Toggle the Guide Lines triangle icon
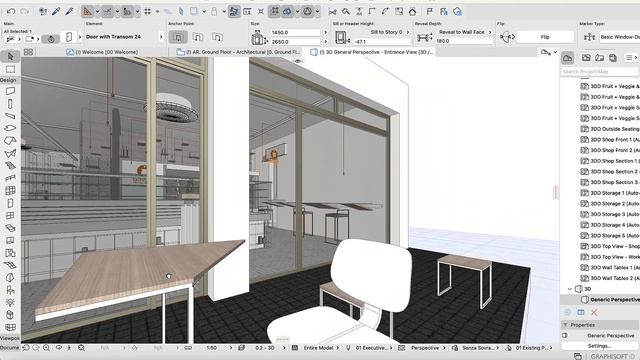This screenshot has width=640, height=360. (87, 11)
